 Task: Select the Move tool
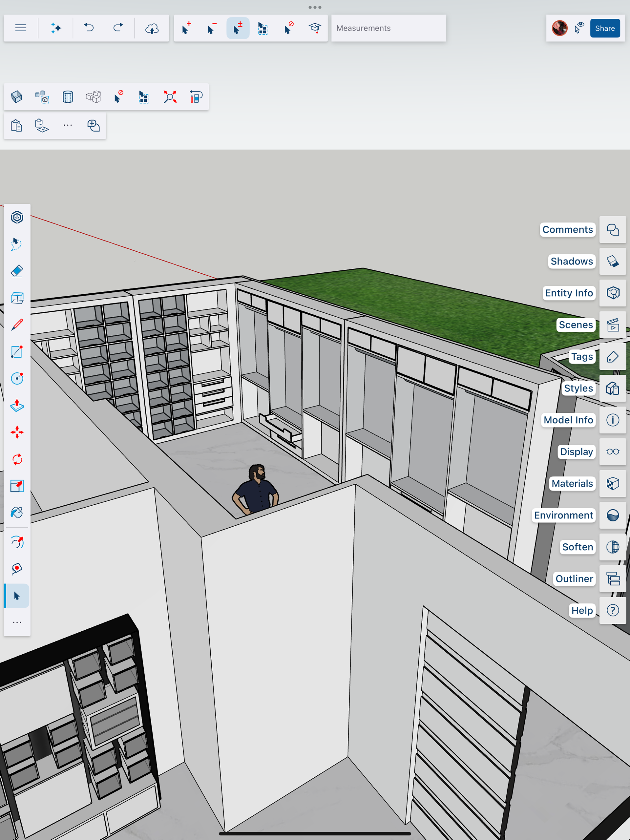coord(17,432)
